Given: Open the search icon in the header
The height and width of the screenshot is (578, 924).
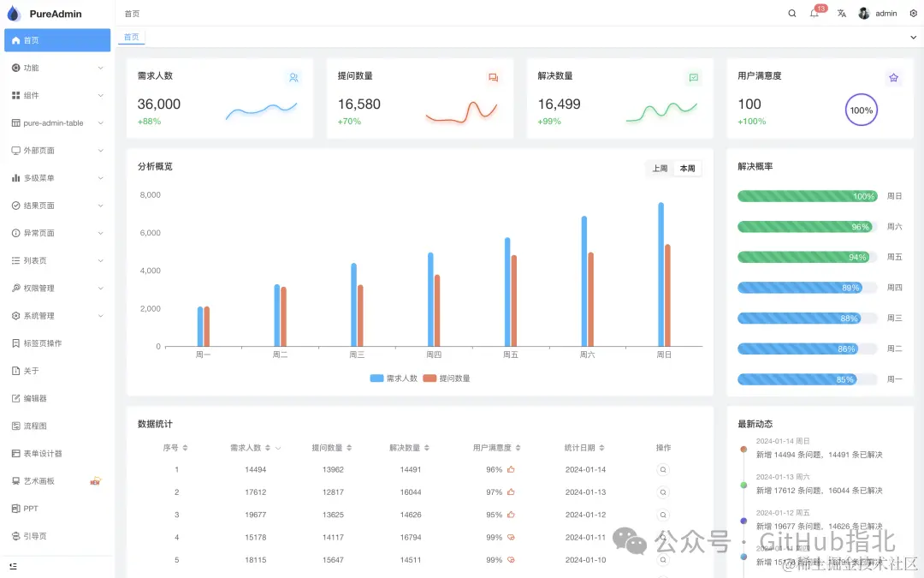Looking at the screenshot, I should pyautogui.click(x=792, y=14).
